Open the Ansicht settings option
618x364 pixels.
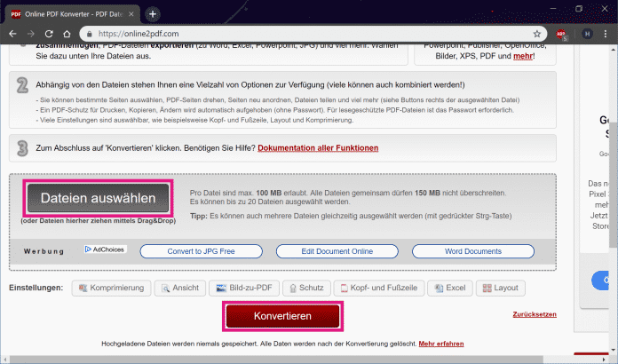(178, 289)
